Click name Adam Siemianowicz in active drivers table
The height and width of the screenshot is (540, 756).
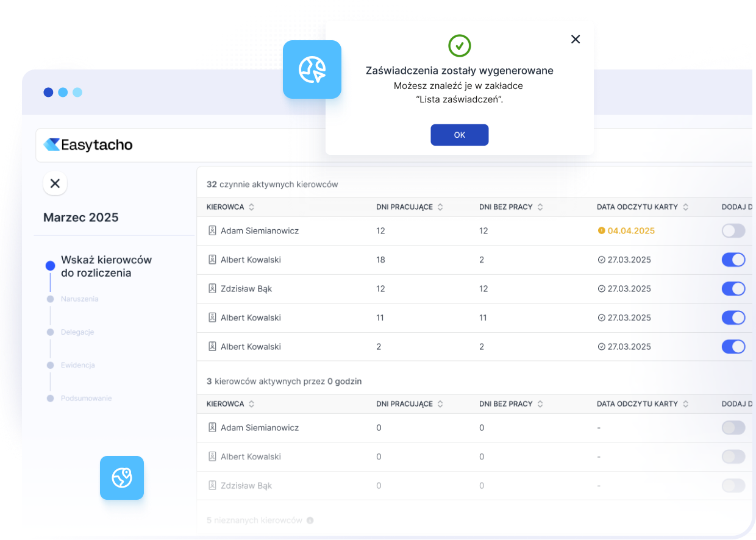click(x=260, y=231)
